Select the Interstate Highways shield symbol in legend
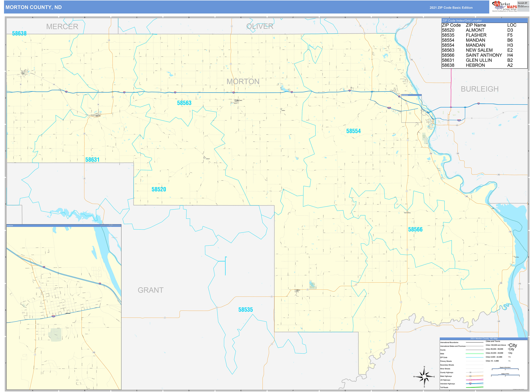Image resolution: width=532 pixels, height=392 pixels. [x=470, y=383]
